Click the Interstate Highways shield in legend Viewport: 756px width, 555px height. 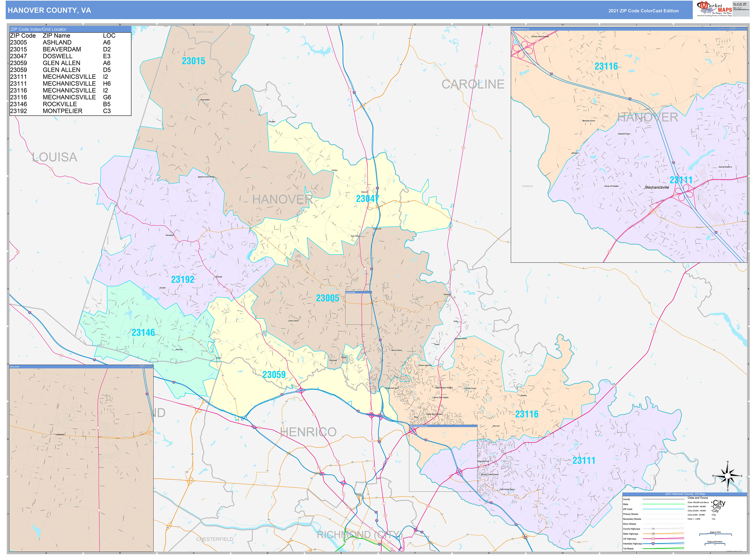click(x=653, y=543)
